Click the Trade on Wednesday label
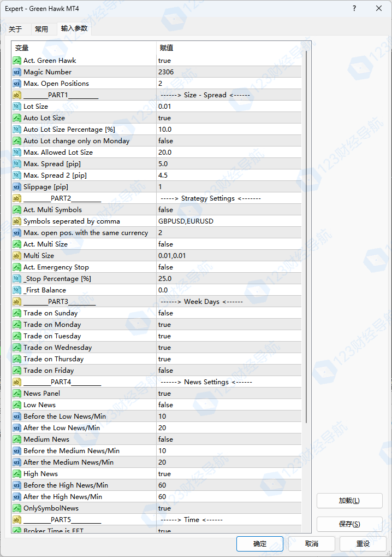This screenshot has width=392, height=557. point(58,348)
